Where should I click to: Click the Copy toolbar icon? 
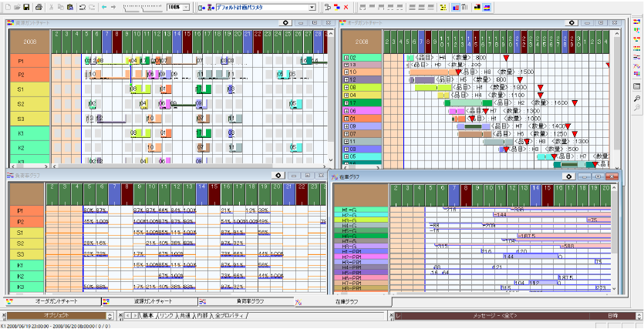pos(61,8)
